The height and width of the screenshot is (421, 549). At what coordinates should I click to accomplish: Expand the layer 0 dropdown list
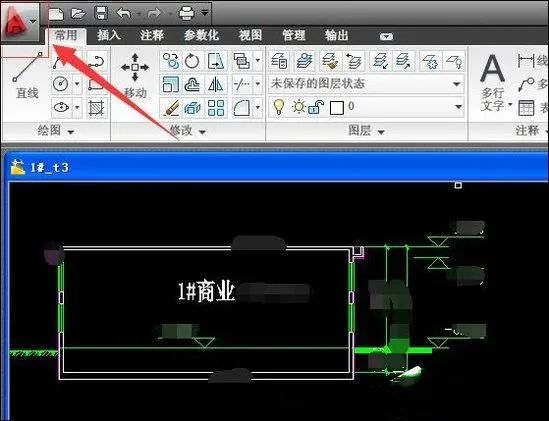458,106
